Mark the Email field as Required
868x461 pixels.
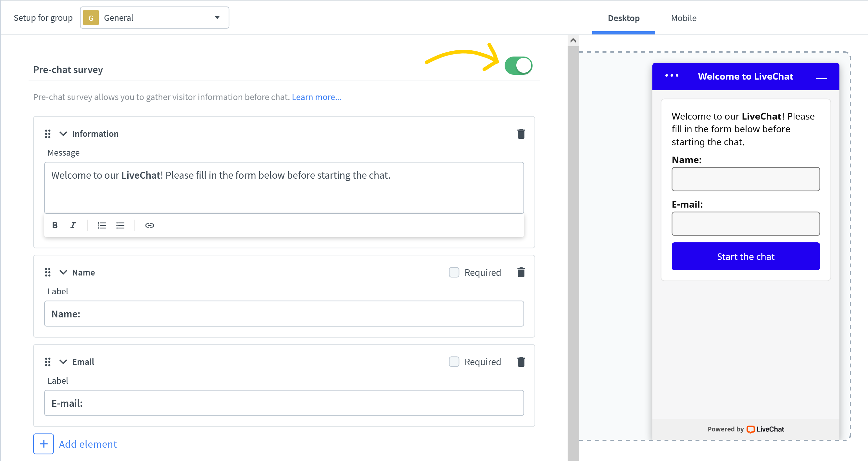tap(454, 362)
